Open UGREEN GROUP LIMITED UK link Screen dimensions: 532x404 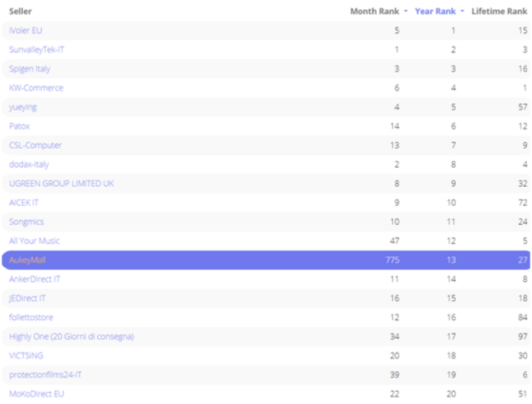(62, 184)
